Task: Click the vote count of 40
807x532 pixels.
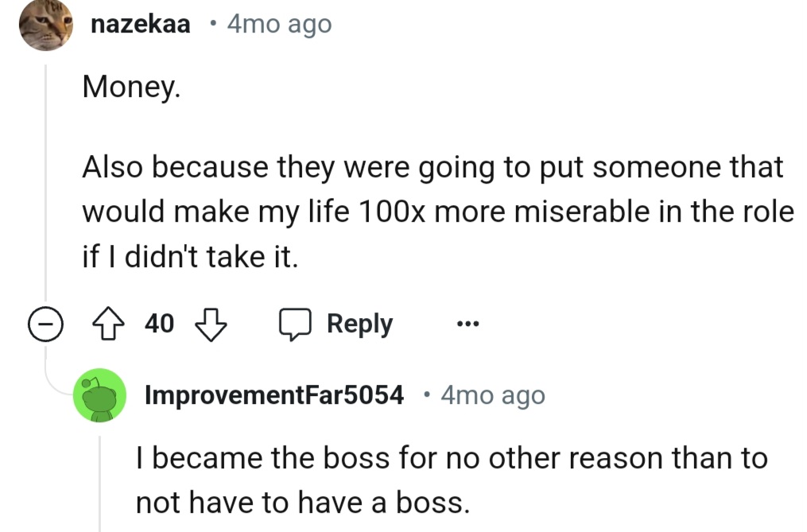Action: pyautogui.click(x=159, y=324)
